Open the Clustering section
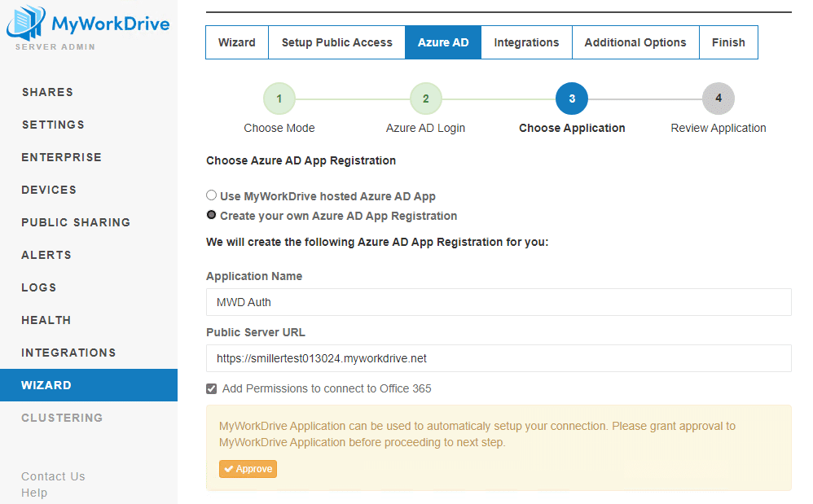 pyautogui.click(x=62, y=418)
